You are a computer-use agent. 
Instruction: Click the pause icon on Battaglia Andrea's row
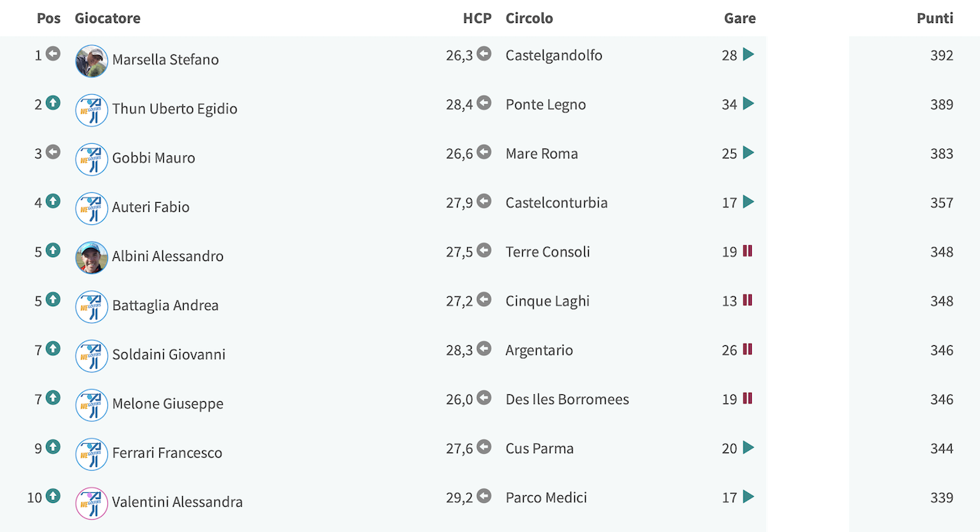click(748, 300)
